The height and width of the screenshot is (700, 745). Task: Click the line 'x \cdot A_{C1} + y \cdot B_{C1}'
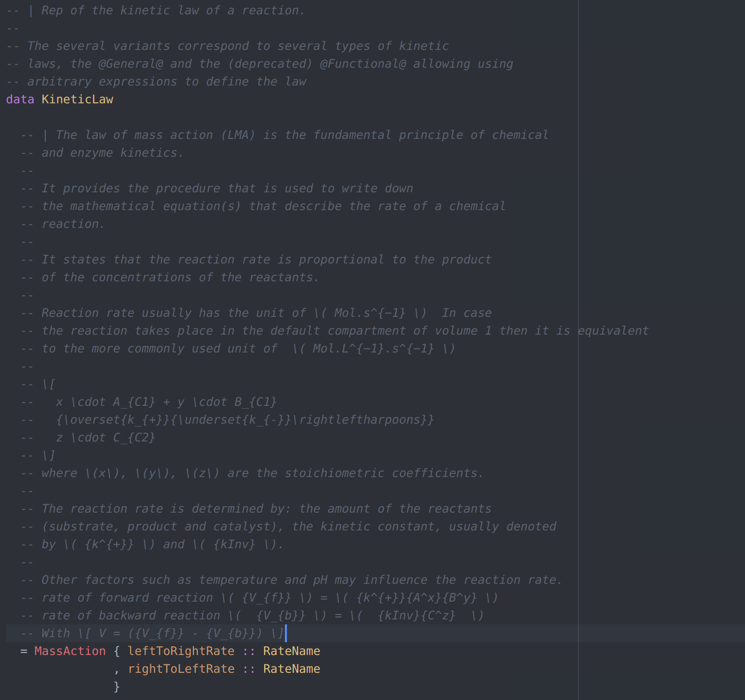pyautogui.click(x=166, y=402)
